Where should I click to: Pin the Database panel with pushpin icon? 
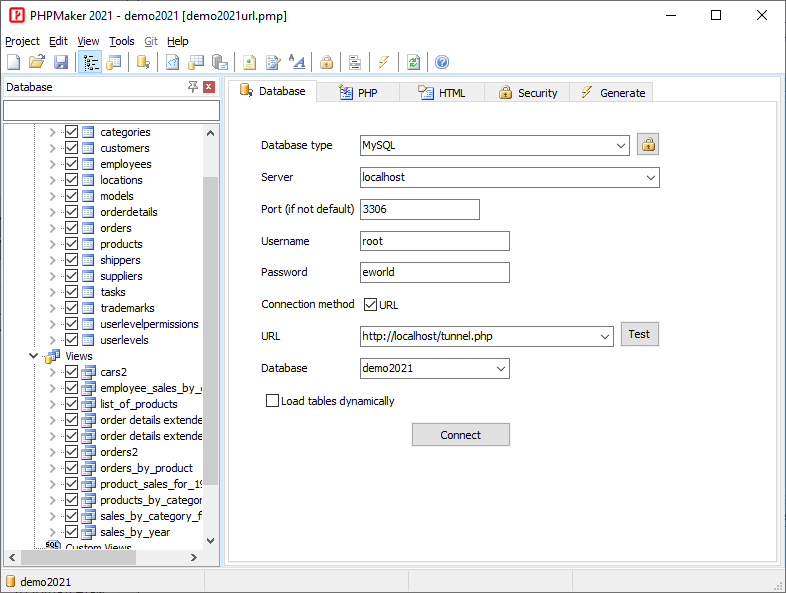[193, 87]
